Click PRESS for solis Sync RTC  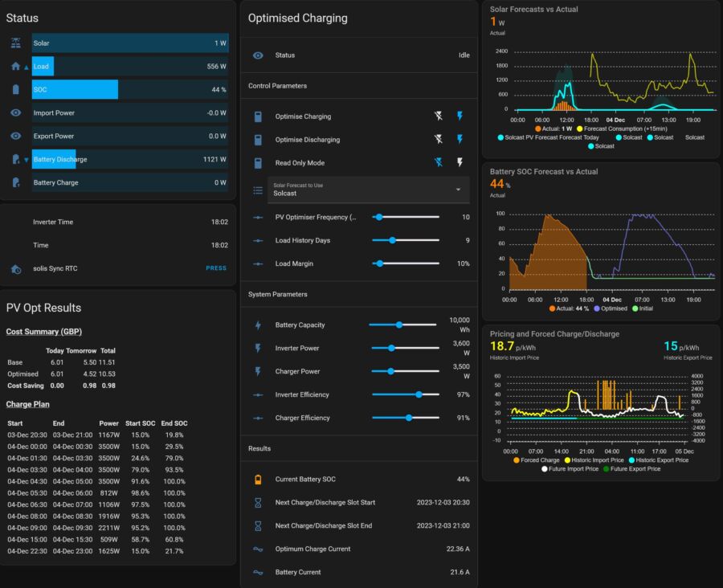point(216,268)
